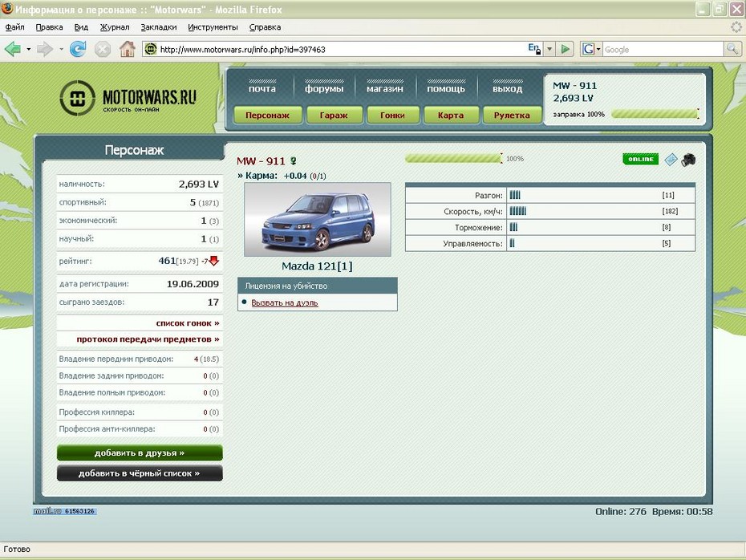Click the дата регистрации 19.06.2009 value
Image resolution: width=746 pixels, height=560 pixels.
tap(193, 284)
